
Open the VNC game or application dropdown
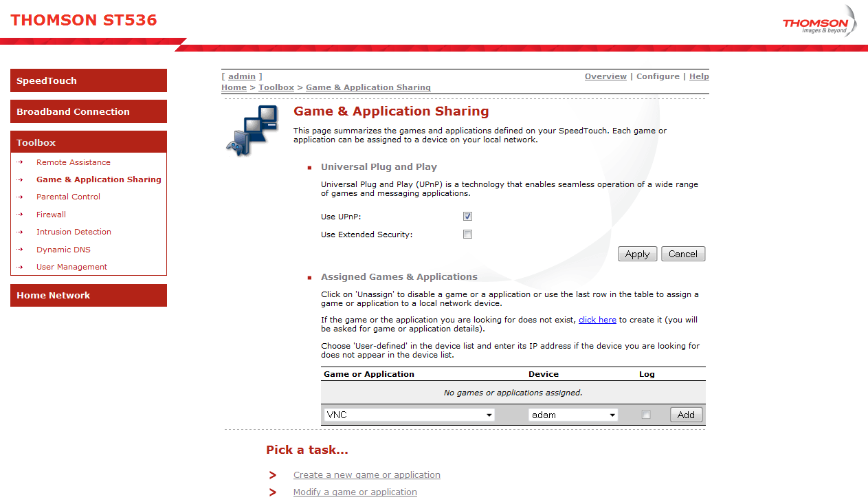(x=409, y=415)
